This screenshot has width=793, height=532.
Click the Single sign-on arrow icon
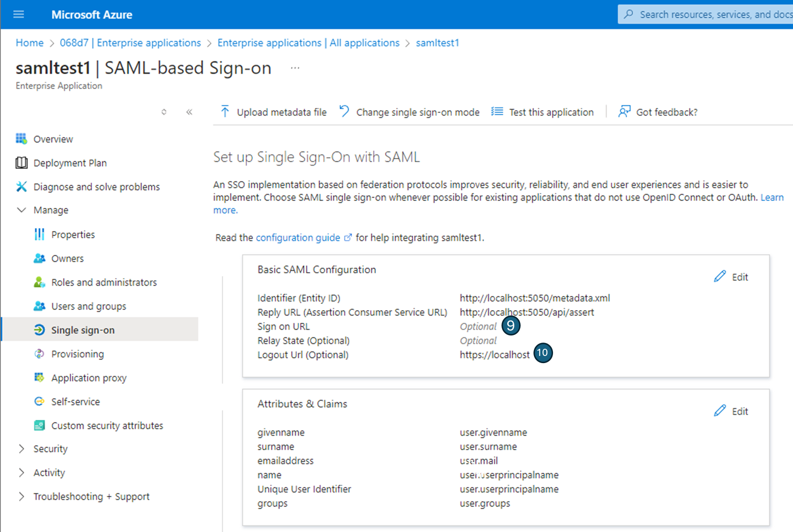pos(40,330)
